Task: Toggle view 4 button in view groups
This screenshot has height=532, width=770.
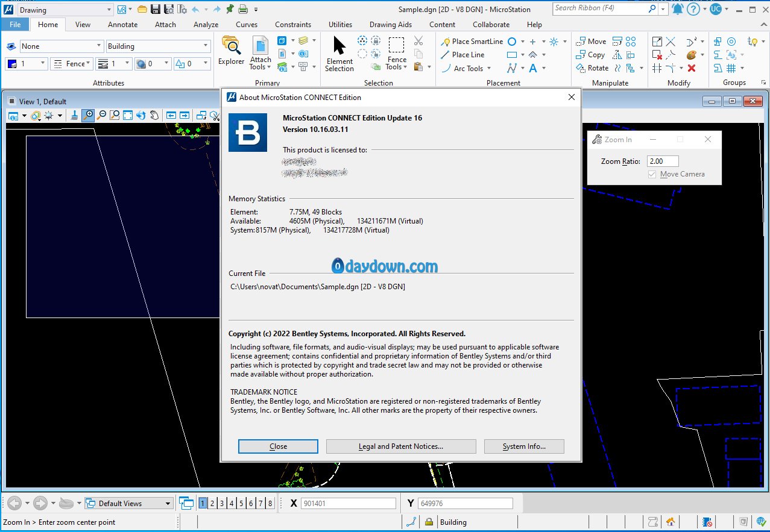Action: (232, 503)
